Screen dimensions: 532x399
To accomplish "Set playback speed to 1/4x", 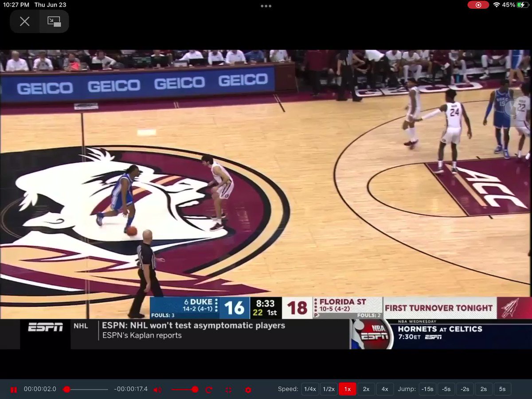I will [310, 389].
